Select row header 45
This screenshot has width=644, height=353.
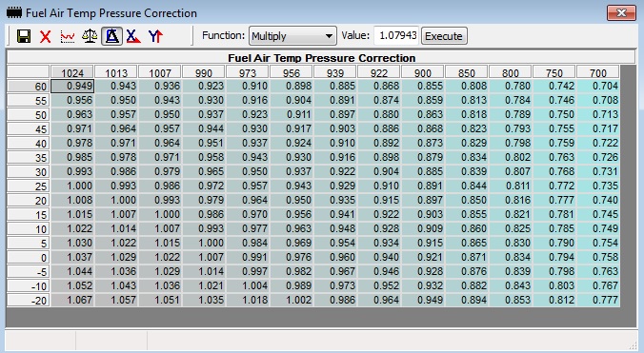coord(29,129)
